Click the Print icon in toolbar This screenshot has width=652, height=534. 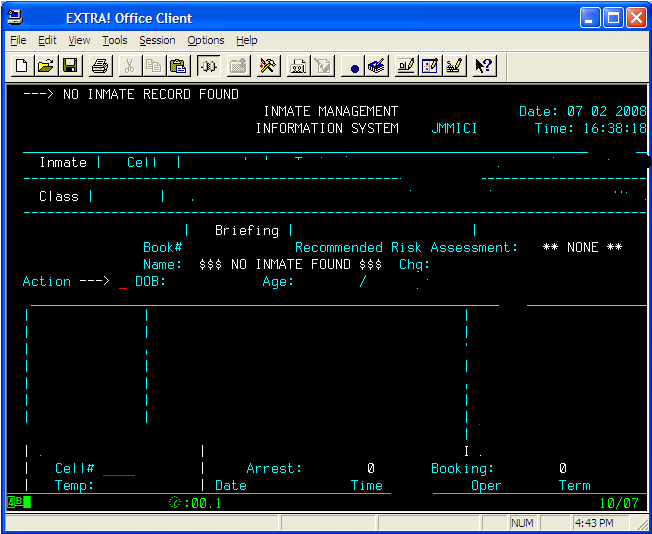(x=100, y=66)
